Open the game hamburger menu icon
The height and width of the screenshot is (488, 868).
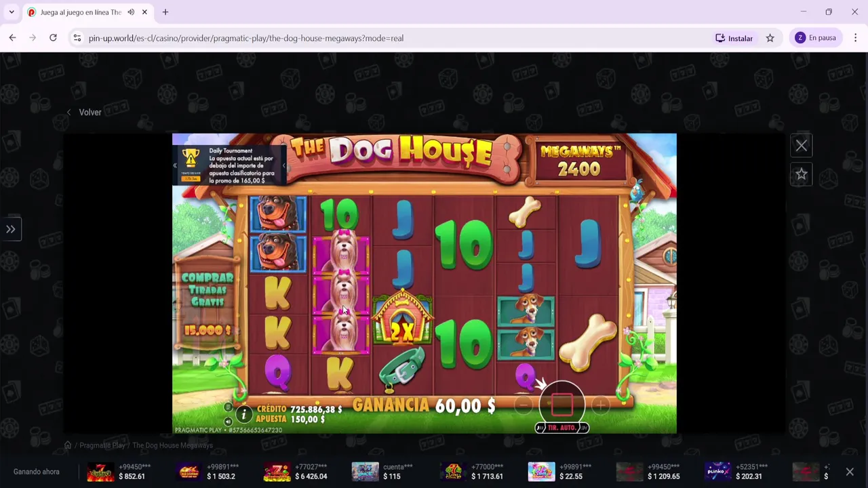point(228,407)
